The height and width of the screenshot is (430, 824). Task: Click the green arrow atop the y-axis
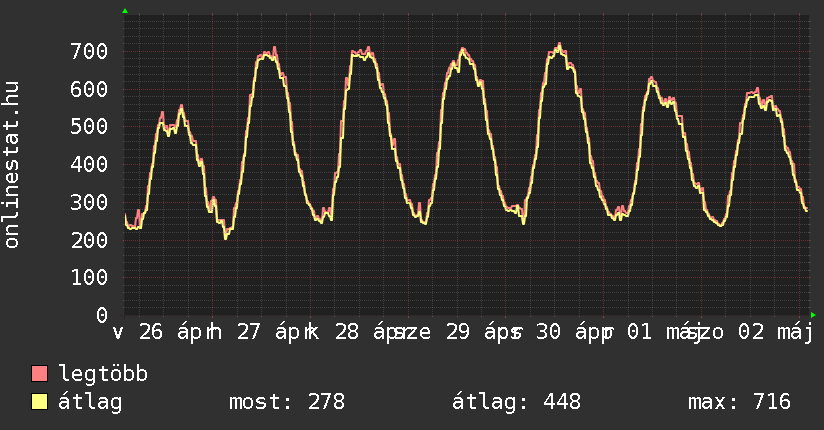[x=125, y=11]
